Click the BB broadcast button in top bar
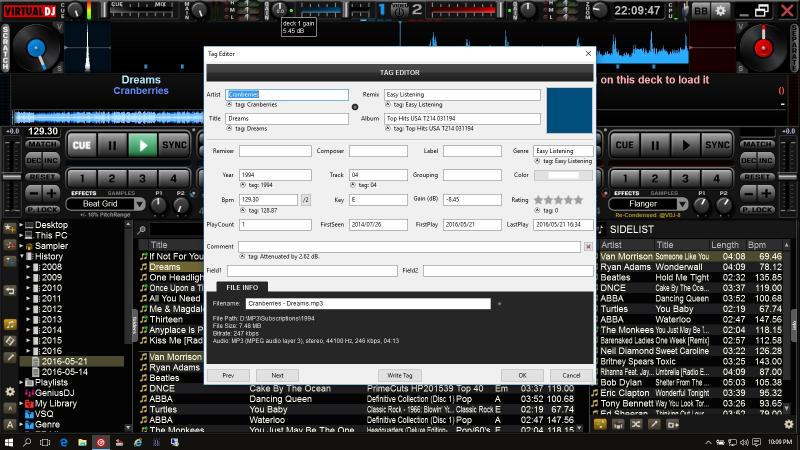Screen dimensions: 800x450 tap(701, 10)
